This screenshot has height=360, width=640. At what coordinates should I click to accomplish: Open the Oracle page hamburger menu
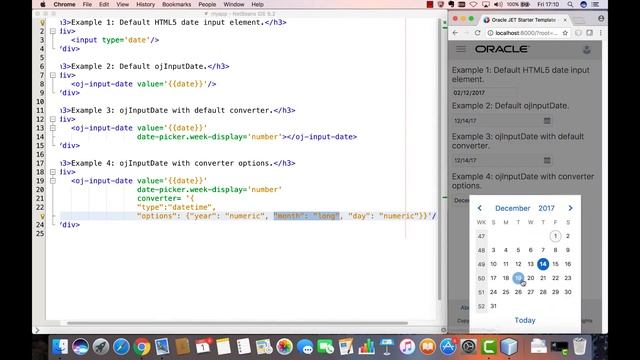coord(461,49)
